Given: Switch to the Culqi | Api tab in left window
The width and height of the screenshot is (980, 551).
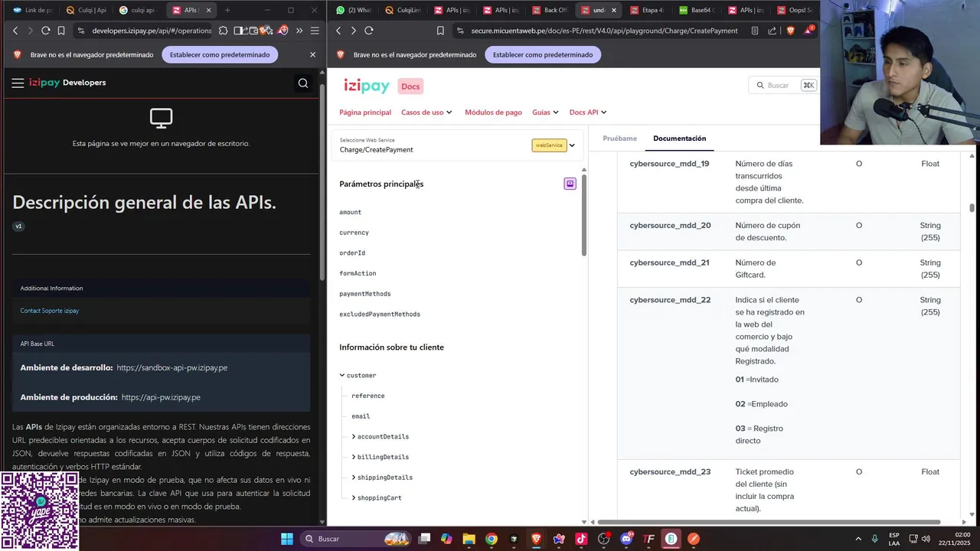Looking at the screenshot, I should pyautogui.click(x=86, y=10).
